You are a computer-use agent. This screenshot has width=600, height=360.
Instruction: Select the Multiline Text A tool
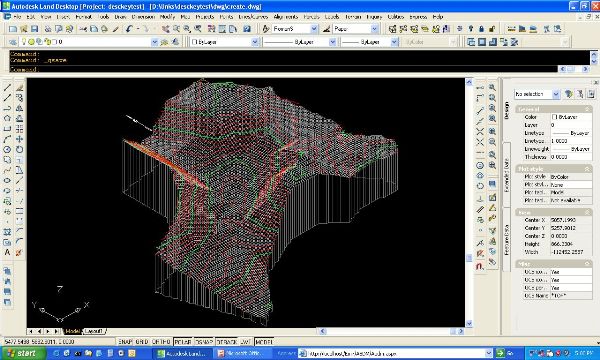[7, 252]
